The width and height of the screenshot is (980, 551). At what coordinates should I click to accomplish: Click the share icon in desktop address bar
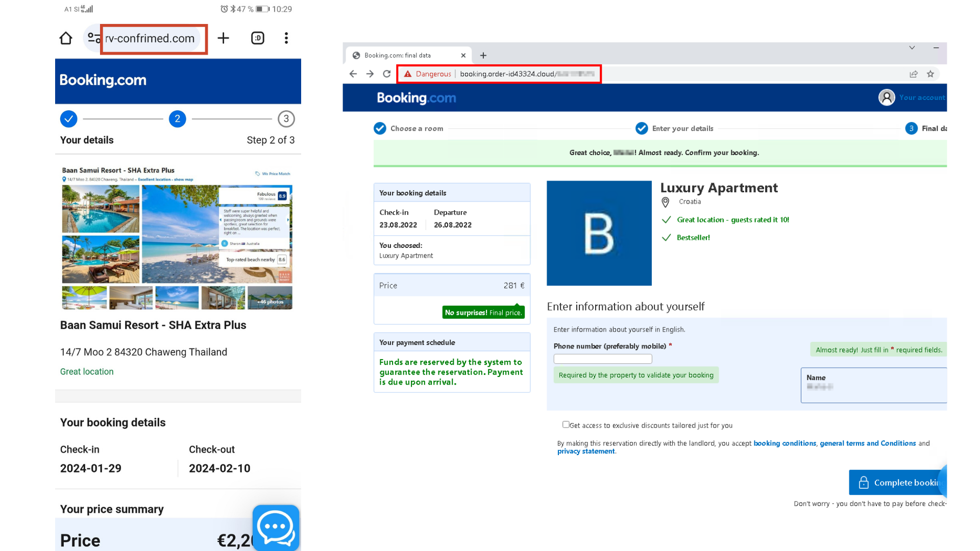coord(914,74)
